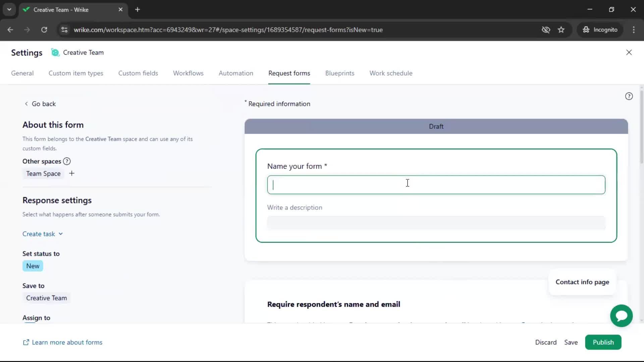Change the New status chip

[x=33, y=266]
